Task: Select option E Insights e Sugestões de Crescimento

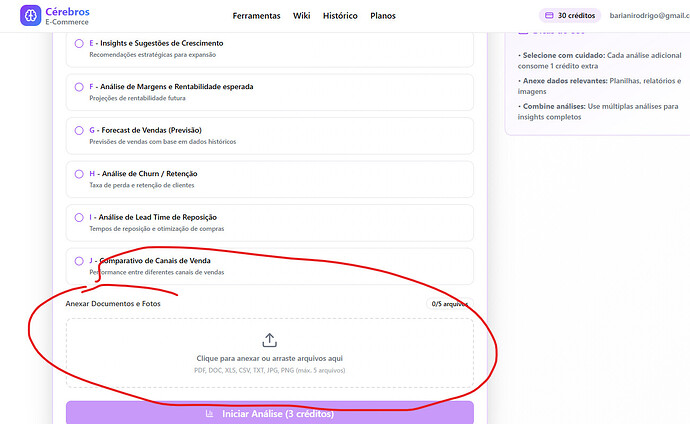Action: tap(269, 48)
